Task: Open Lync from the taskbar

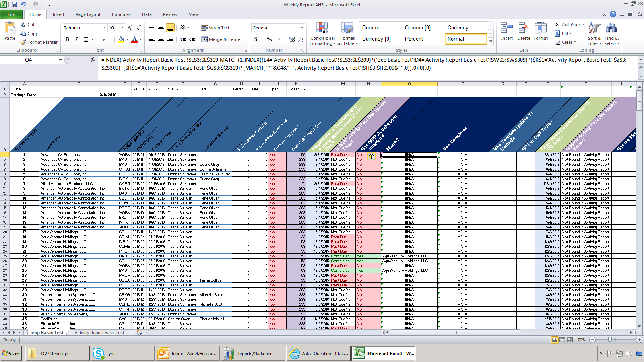Action: pyautogui.click(x=122, y=354)
